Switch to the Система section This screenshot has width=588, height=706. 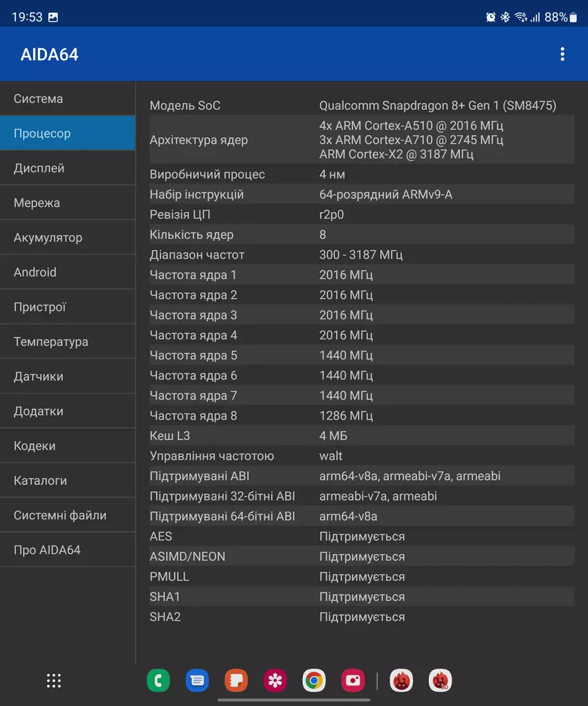point(68,99)
